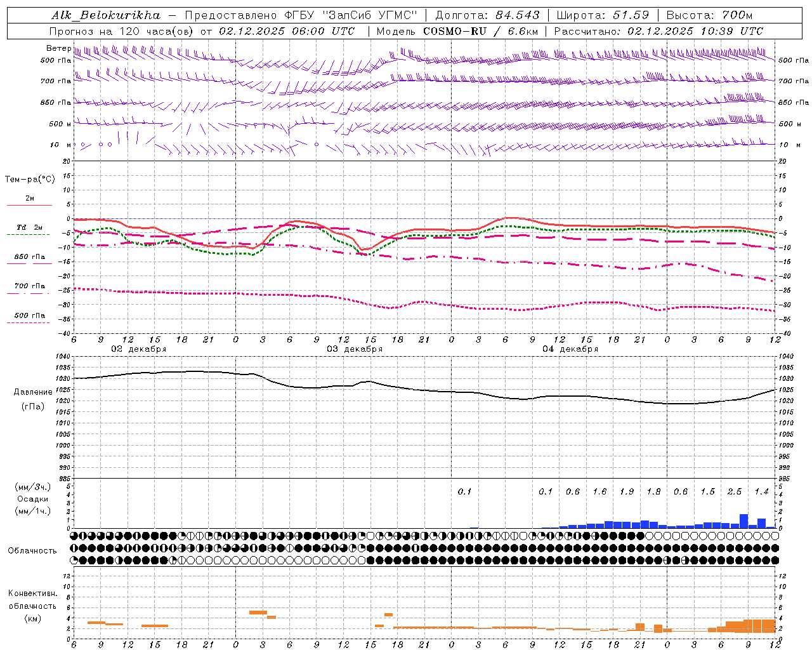This screenshot has height=650, width=812.
Task: Click the Модель COSMO-RU / 6.6км label
Action: pyautogui.click(x=457, y=31)
